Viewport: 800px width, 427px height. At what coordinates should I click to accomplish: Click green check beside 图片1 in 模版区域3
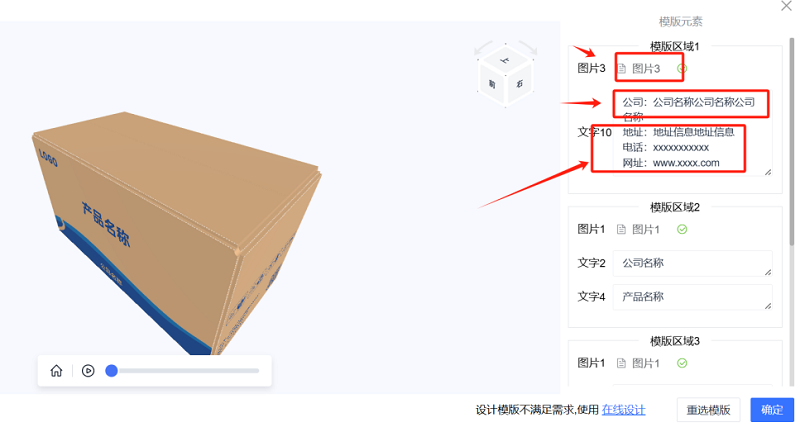[682, 363]
